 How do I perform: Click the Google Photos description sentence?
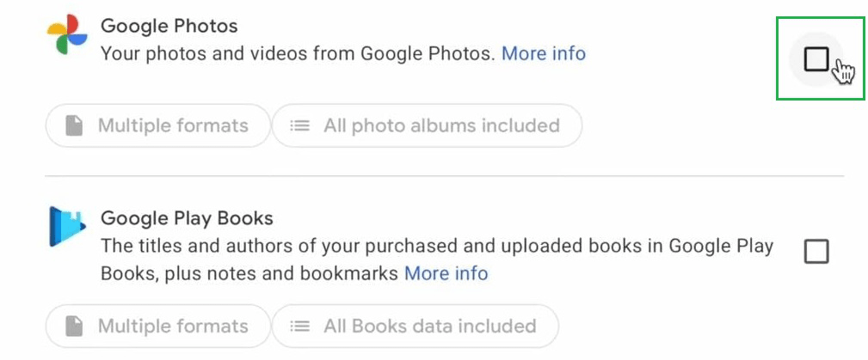298,53
